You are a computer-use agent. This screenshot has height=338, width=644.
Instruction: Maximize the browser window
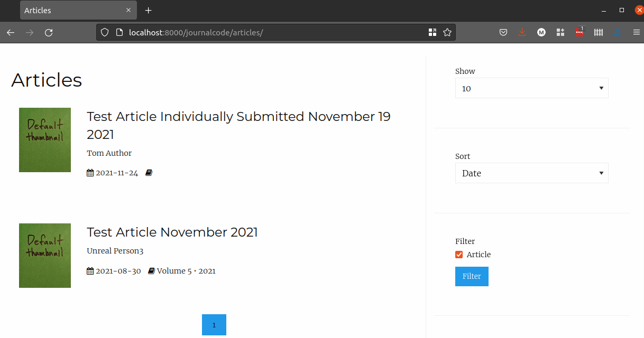click(622, 11)
